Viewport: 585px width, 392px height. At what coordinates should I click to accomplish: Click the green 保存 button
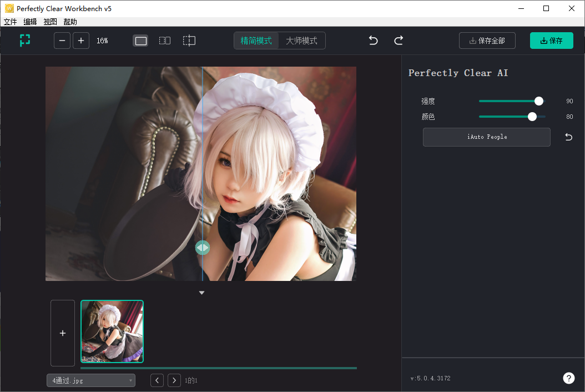click(551, 41)
